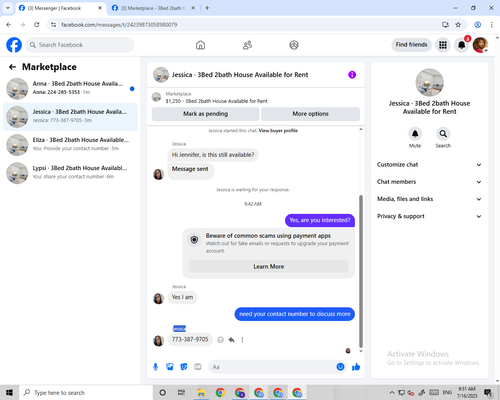The width and height of the screenshot is (500, 400).
Task: Focus the Search Facebook box
Action: pos(80,45)
